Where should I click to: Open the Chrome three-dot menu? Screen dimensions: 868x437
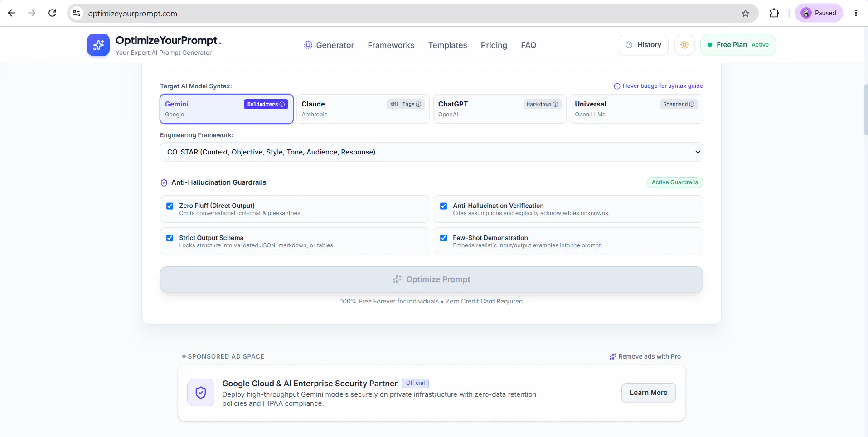tap(856, 13)
